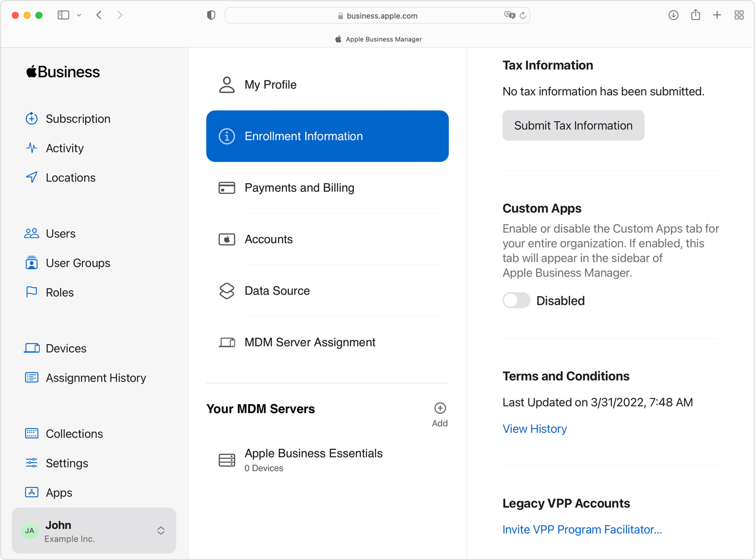
Task: Click the '0 Devices' text
Action: [x=264, y=468]
